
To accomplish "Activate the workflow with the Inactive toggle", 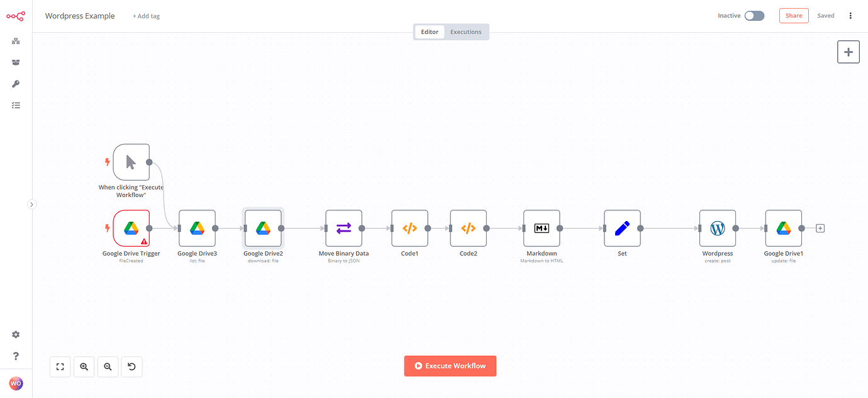I will click(754, 15).
